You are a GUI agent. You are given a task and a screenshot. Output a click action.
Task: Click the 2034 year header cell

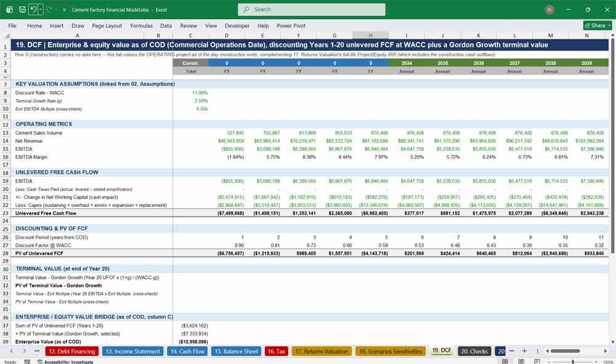pyautogui.click(x=407, y=63)
